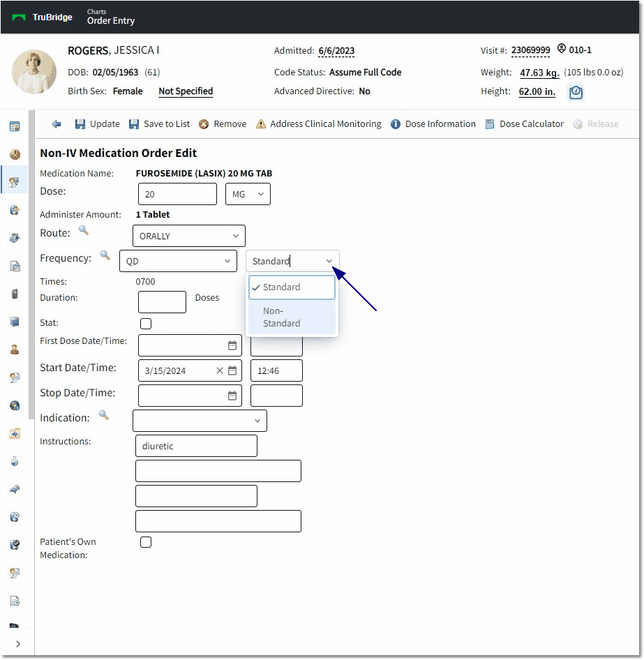Open frequency lookup magnifier icon
Viewport: 644px width, 660px height.
(105, 255)
